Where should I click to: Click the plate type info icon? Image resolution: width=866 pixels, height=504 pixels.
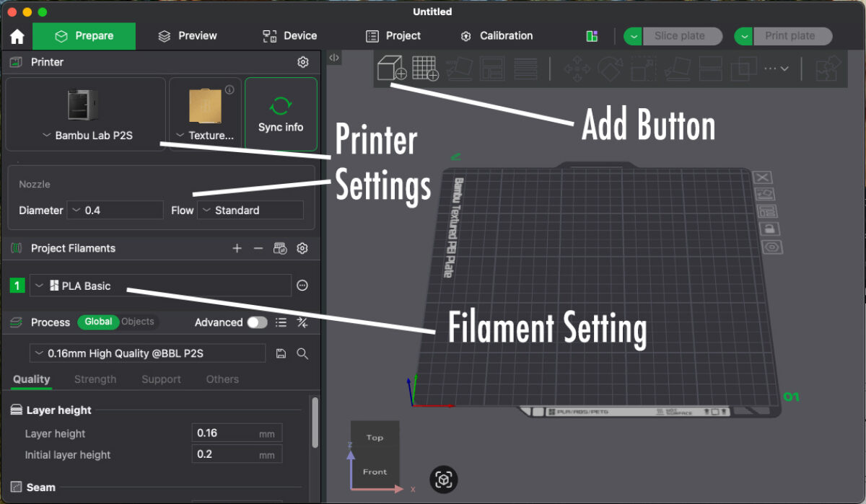tap(229, 90)
